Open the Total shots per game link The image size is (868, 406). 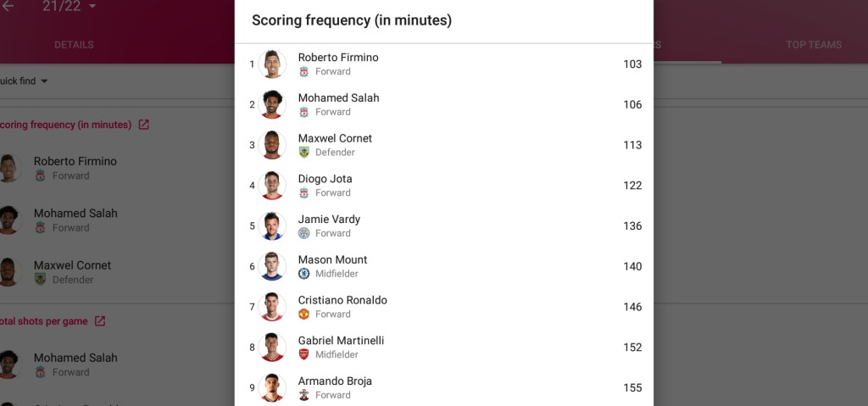click(43, 321)
